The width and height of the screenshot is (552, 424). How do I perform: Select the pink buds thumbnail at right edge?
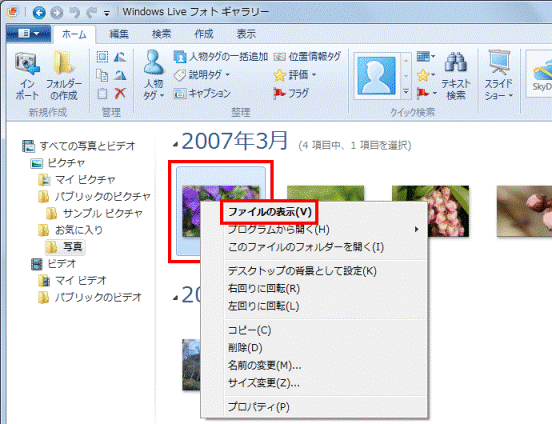pyautogui.click(x=524, y=211)
